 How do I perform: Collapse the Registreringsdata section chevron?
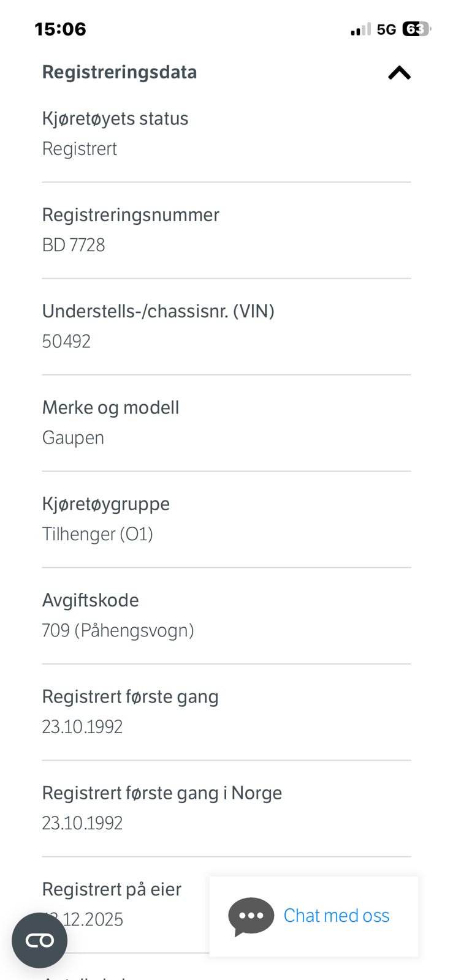click(x=399, y=73)
